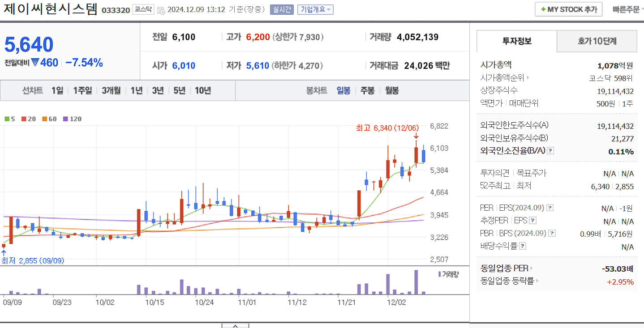Click the 추정PER/EPS question mark icon
The image size is (644, 328).
click(532, 221)
